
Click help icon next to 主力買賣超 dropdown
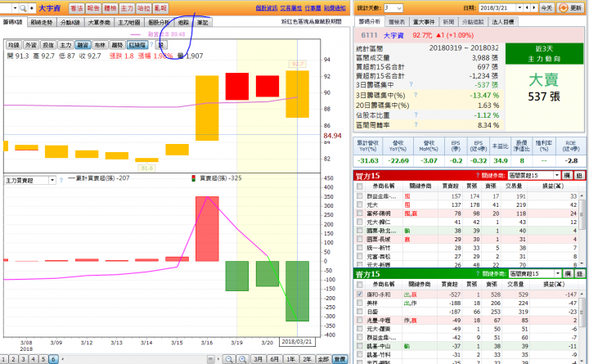[61, 180]
